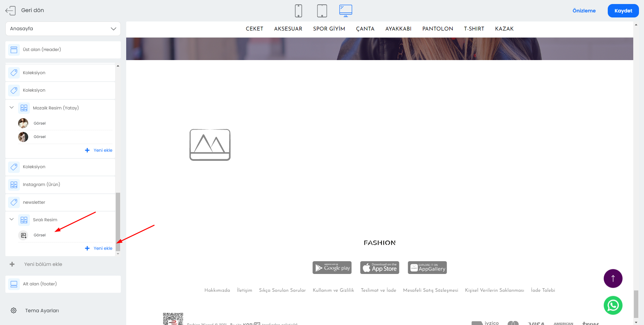644x325 pixels.
Task: Switch to tablet preview icon
Action: pyautogui.click(x=322, y=11)
